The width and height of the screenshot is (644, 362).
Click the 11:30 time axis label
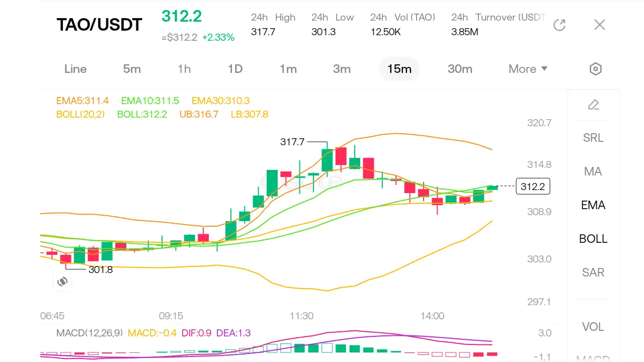[x=301, y=316]
